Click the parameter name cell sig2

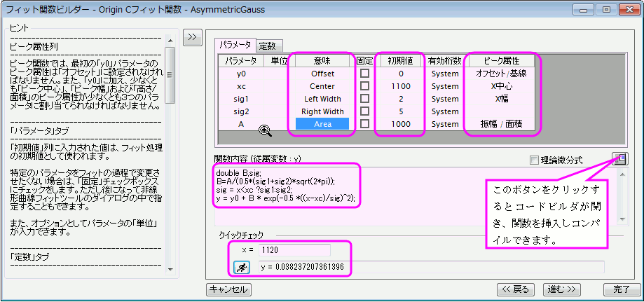click(241, 111)
